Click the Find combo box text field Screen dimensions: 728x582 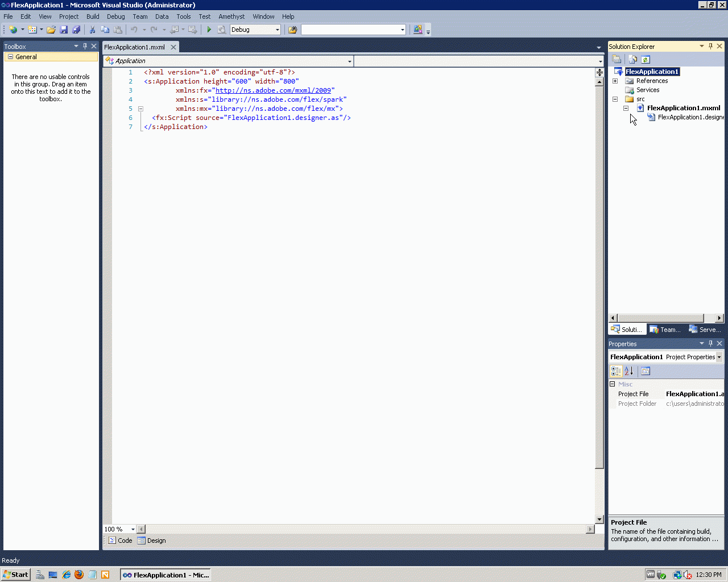[x=350, y=30]
